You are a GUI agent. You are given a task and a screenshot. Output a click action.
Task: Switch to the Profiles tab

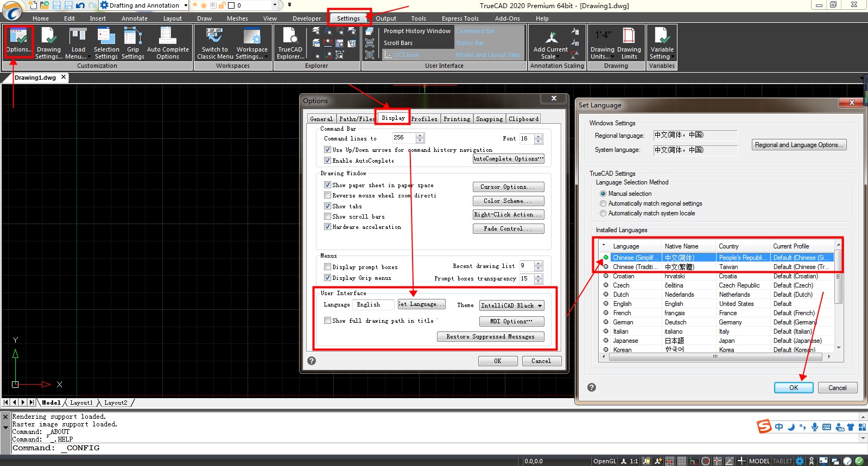[x=424, y=119]
